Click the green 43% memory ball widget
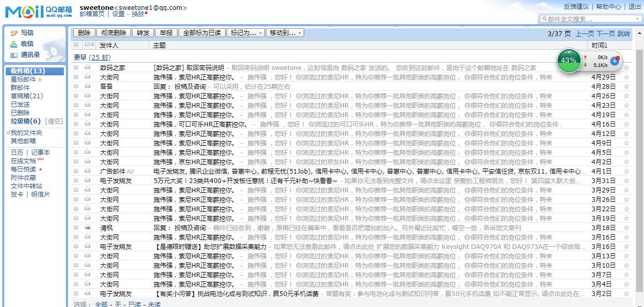The height and width of the screenshot is (307, 644). 569,60
